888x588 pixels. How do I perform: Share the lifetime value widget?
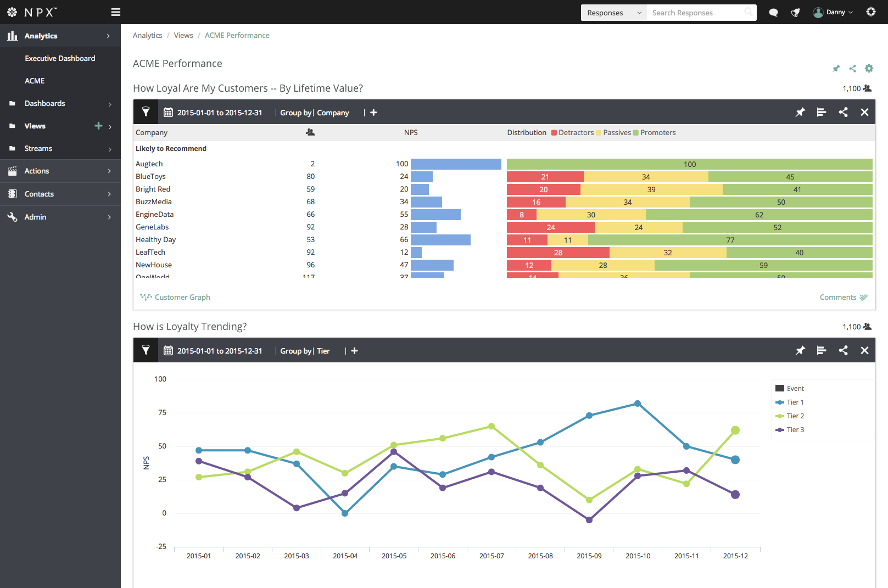tap(843, 112)
